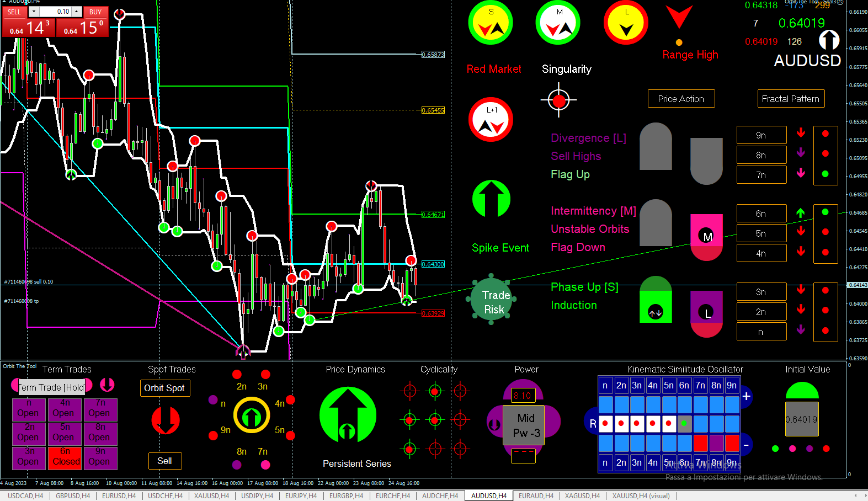Click the yellow-ringed green arrow Spot Trades icon
This screenshot has height=501, width=868.
click(252, 415)
